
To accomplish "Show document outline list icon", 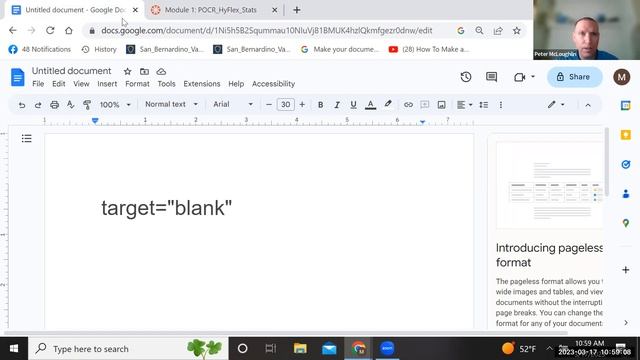I will 27,138.
